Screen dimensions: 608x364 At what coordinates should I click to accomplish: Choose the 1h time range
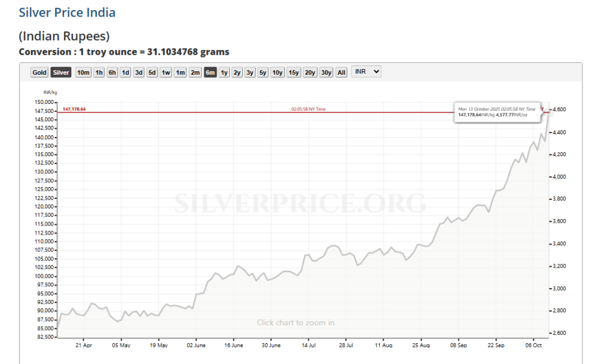point(99,72)
